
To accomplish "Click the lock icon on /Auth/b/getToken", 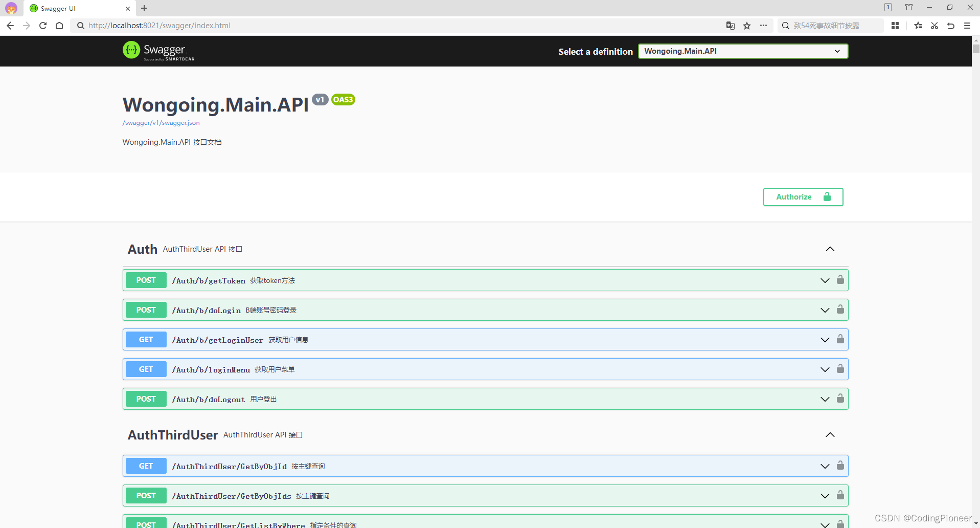I will tap(840, 279).
